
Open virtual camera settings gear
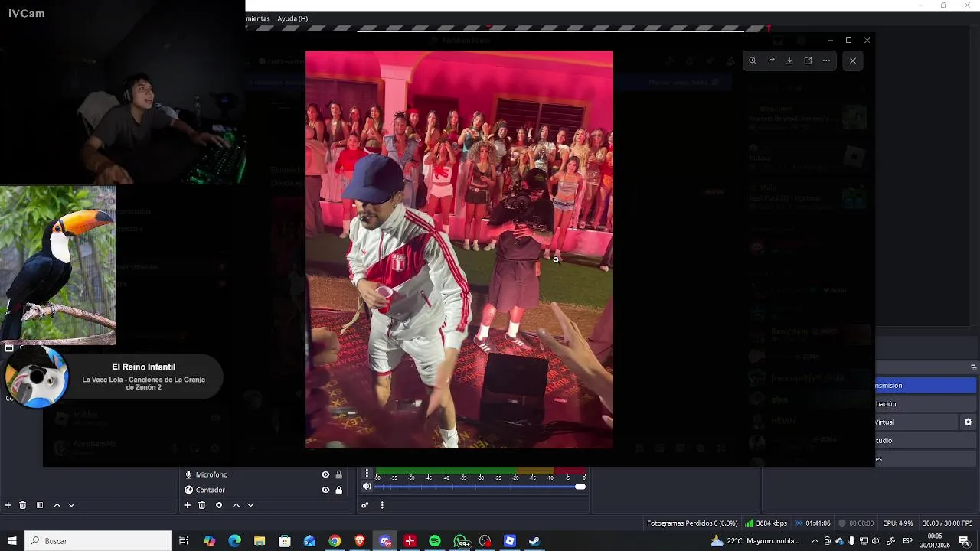pyautogui.click(x=969, y=422)
